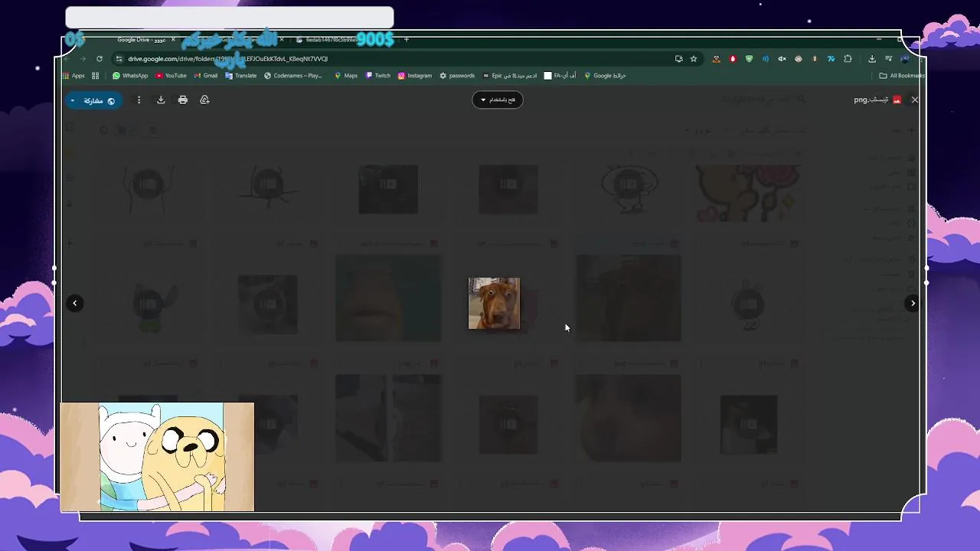This screenshot has height=551, width=980.
Task: Click the browser profile avatar
Action: pyautogui.click(x=905, y=59)
